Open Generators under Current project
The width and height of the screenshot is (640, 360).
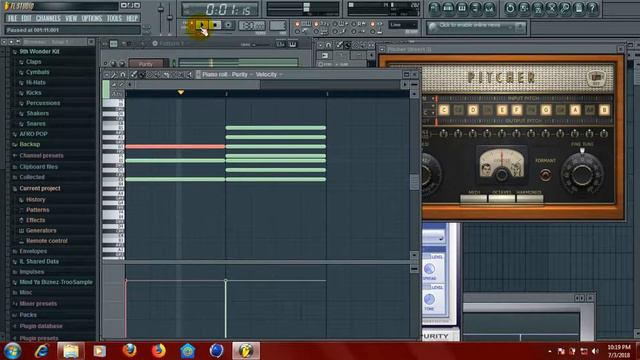(x=41, y=231)
